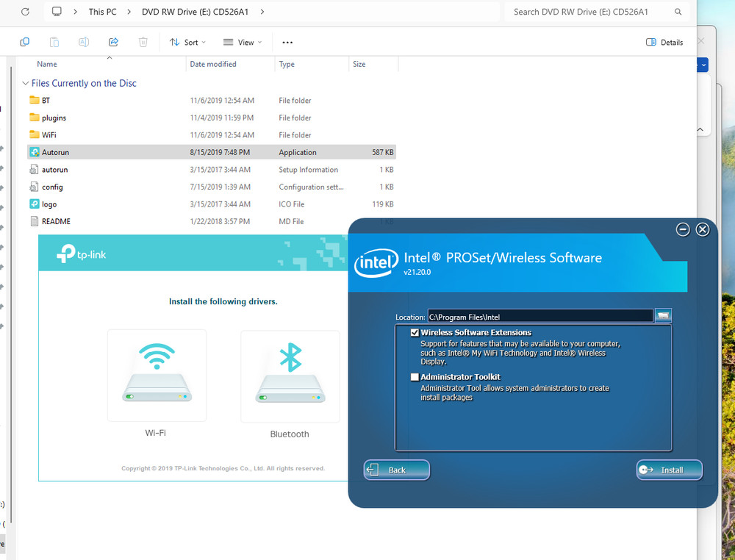Click the Share icon in the toolbar
This screenshot has height=560, width=735.
click(x=113, y=42)
